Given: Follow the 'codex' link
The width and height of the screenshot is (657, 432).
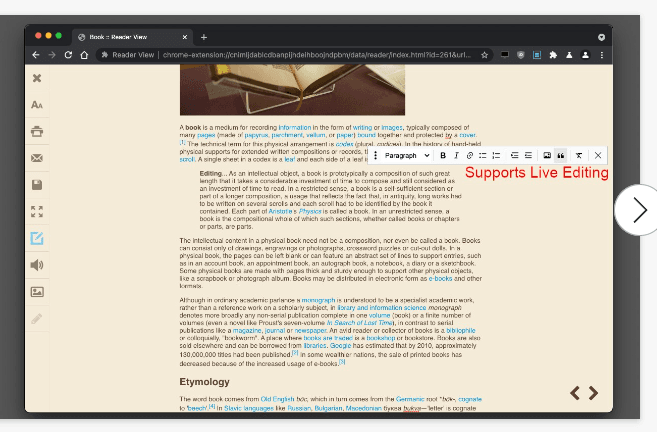Looking at the screenshot, I should click(344, 144).
